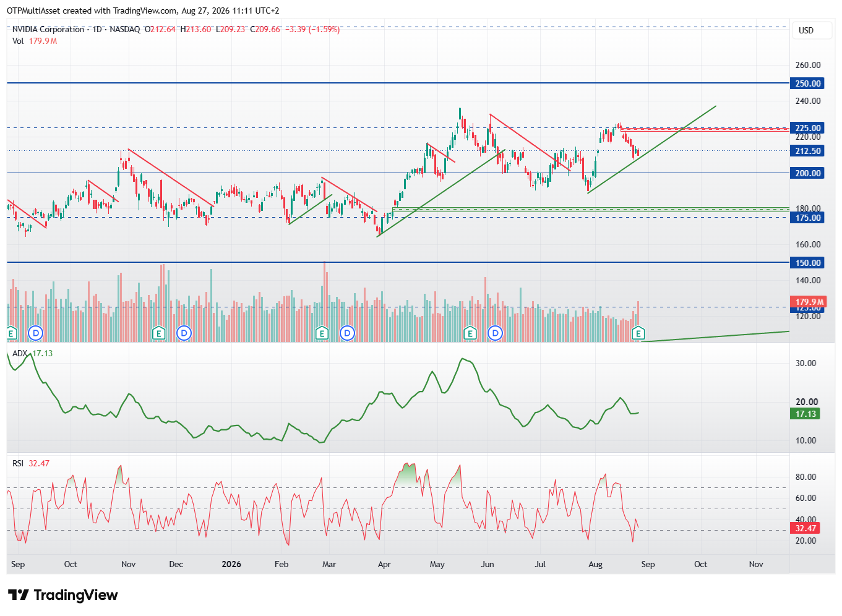Select the RSI 32.47 indicator legend
The image size is (842, 616).
point(31,463)
